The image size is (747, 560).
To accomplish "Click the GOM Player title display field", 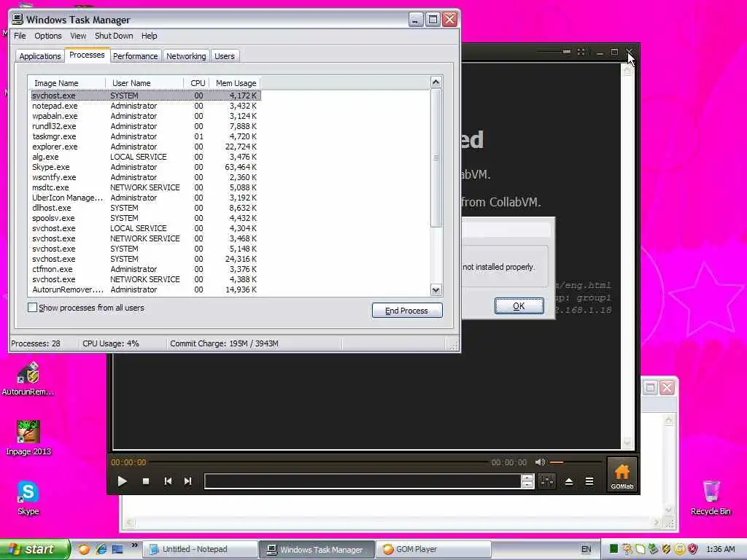I will 363,481.
